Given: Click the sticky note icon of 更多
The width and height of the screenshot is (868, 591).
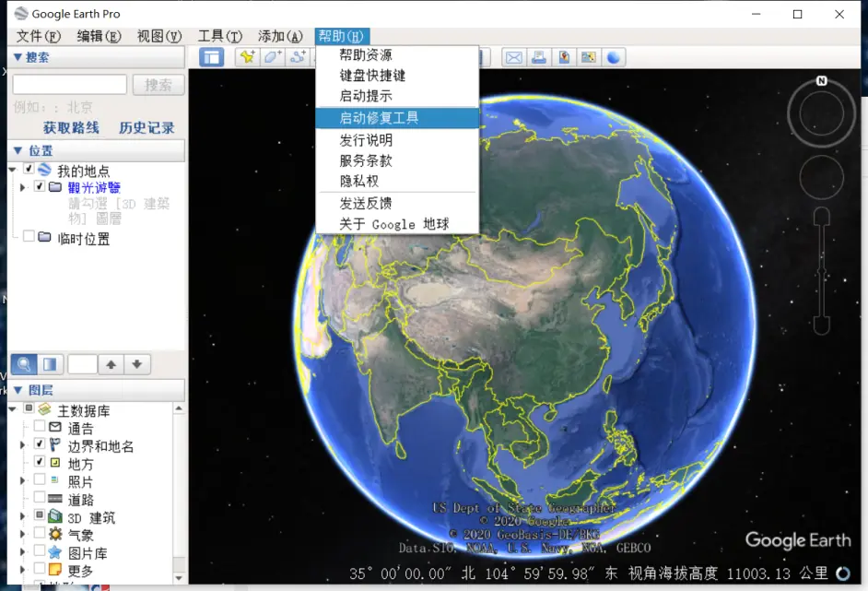Looking at the screenshot, I should pos(54,570).
